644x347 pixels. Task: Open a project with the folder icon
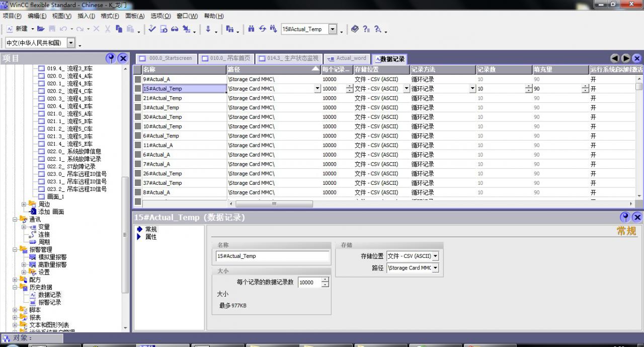[41, 29]
